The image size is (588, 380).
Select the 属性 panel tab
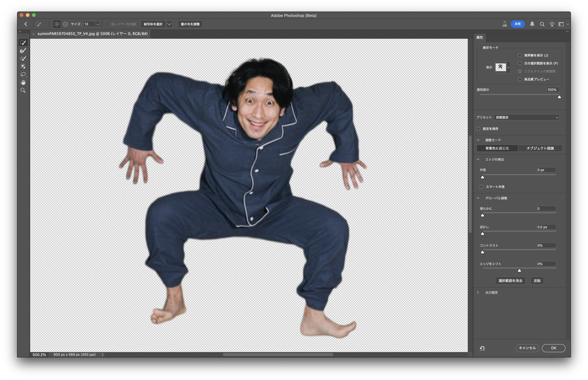point(479,37)
